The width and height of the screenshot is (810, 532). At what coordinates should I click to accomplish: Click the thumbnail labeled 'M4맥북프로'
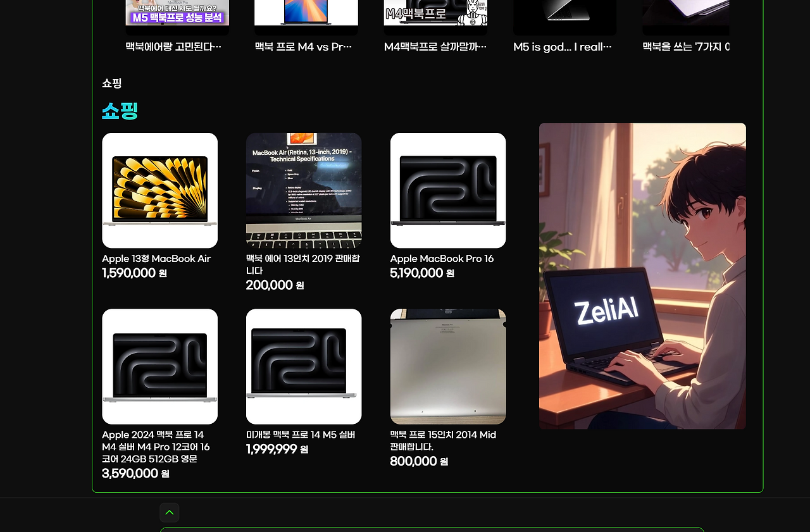click(x=435, y=18)
